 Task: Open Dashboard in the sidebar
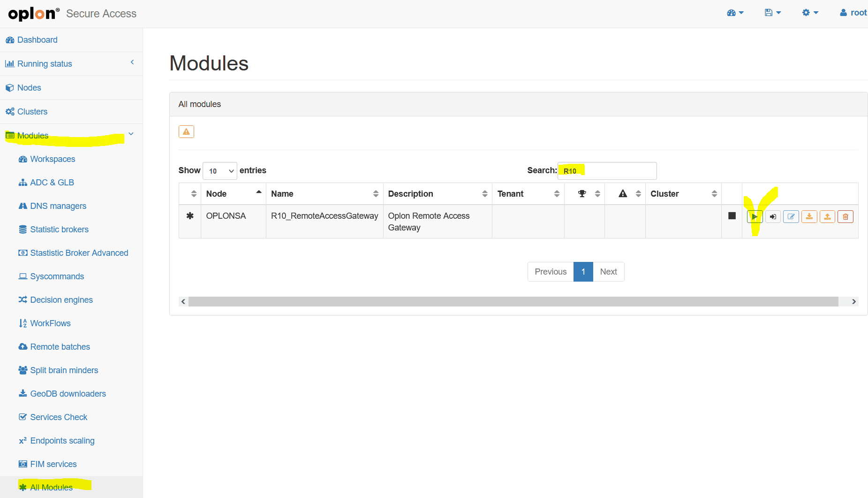click(71, 40)
